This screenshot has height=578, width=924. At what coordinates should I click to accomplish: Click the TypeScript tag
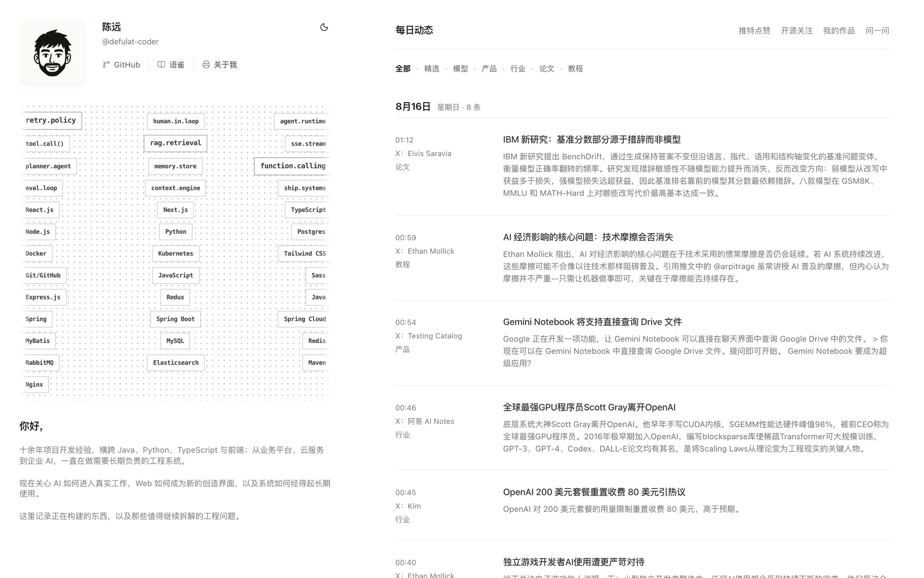[x=308, y=210]
